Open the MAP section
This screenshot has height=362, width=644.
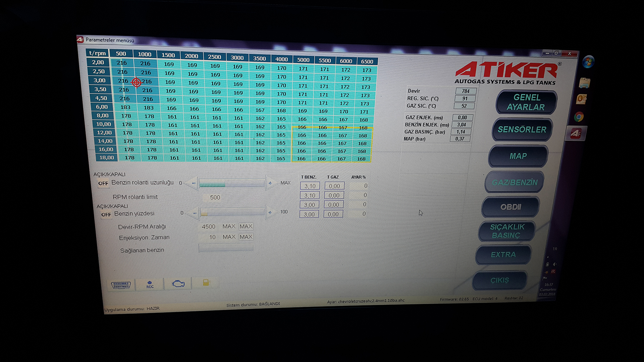[519, 156]
